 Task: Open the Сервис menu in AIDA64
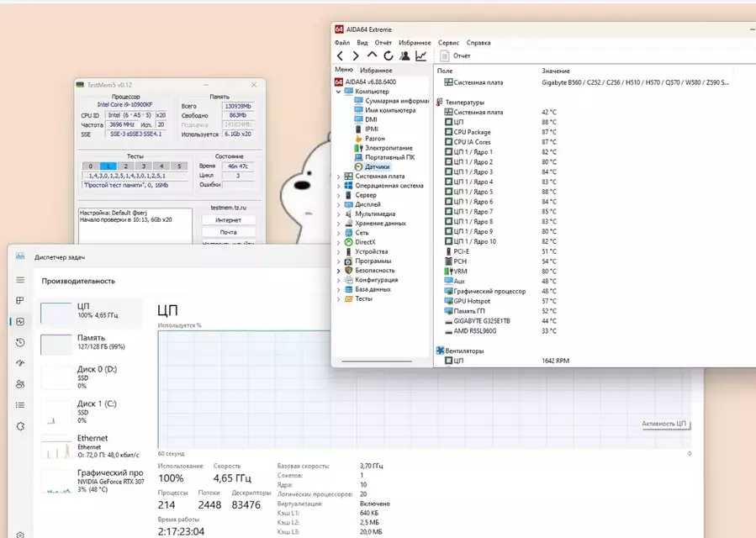coord(448,42)
